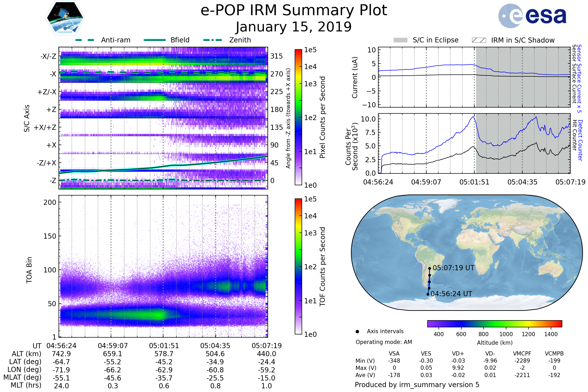Click the TOF Counts per Second colorbar
Image resolution: width=588 pixels, height=392 pixels.
pyautogui.click(x=298, y=266)
